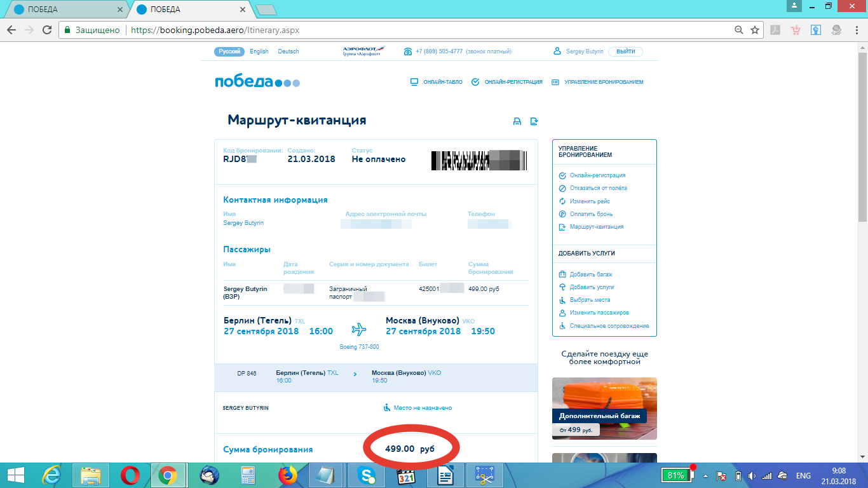The width and height of the screenshot is (868, 488).
Task: Click Оплатить бронь in the sidebar
Action: [591, 214]
